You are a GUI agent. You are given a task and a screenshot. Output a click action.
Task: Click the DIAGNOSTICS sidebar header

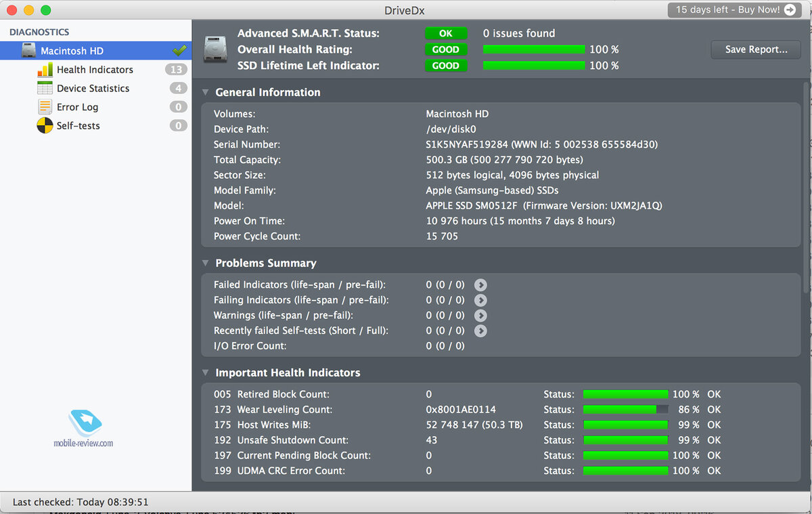(x=39, y=32)
